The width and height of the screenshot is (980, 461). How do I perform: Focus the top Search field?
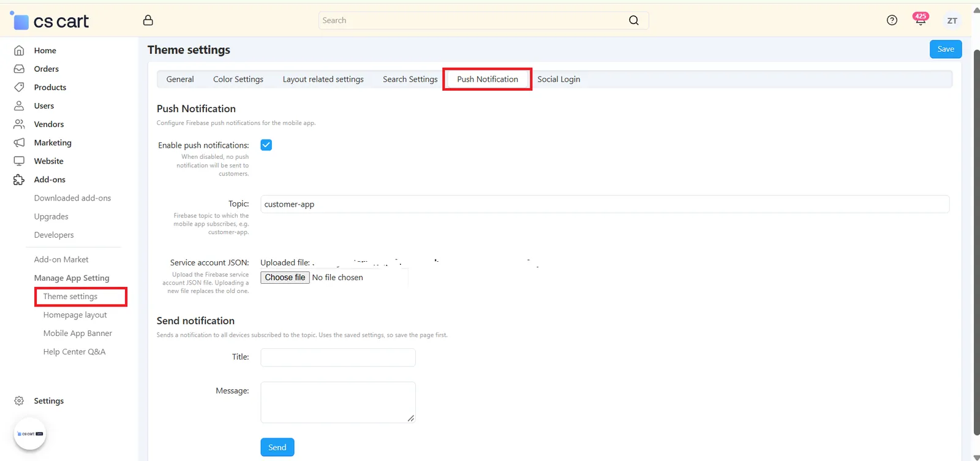tap(483, 20)
